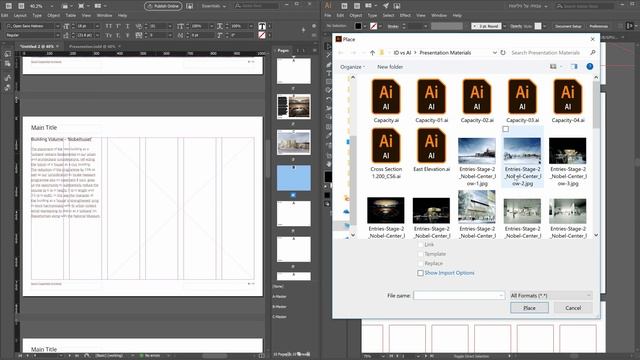Select the A-Master entry in Pages panel
The image size is (640, 360).
280,296
